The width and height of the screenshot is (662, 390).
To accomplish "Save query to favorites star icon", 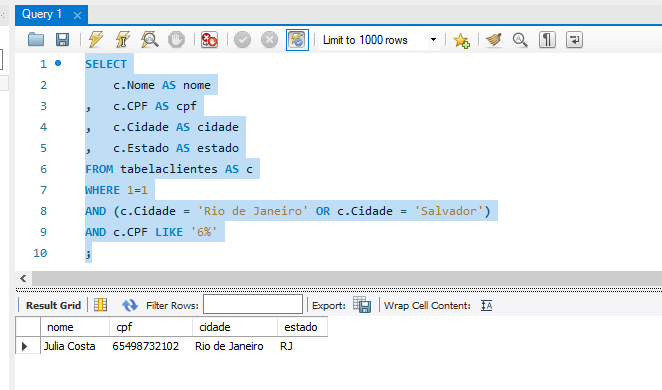I will tap(461, 40).
